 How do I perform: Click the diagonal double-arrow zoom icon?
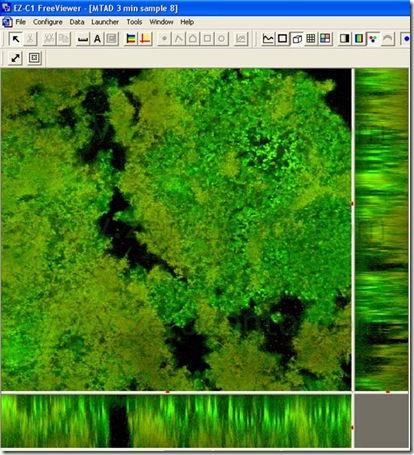pos(15,58)
